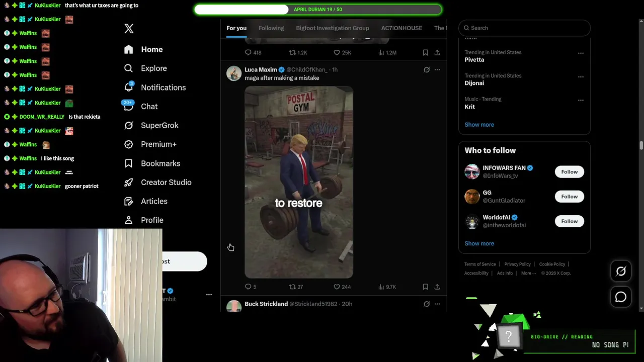This screenshot has height=362, width=644.
Task: Reply to Luca Maxim's post
Action: click(248, 287)
